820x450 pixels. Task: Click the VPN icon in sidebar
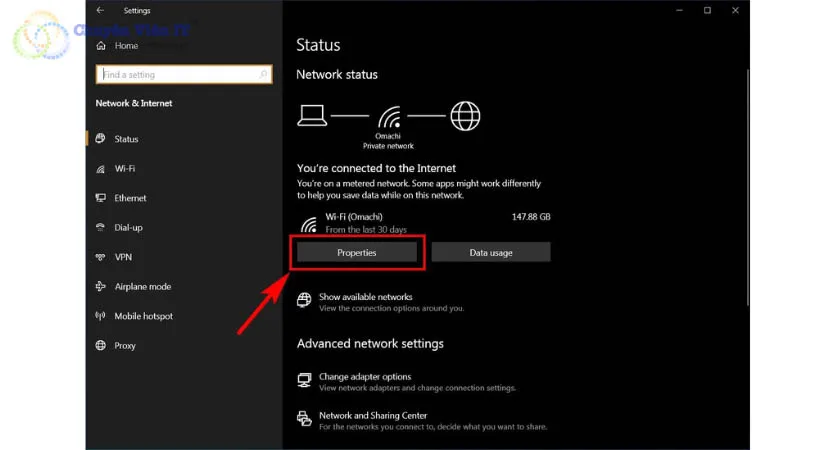[100, 257]
